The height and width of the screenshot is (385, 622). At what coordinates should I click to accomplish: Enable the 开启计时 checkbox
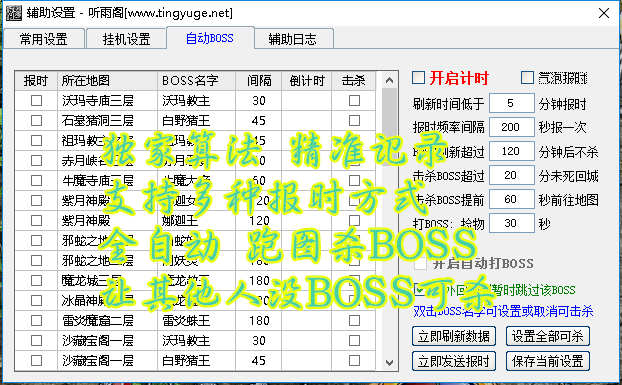coord(418,78)
